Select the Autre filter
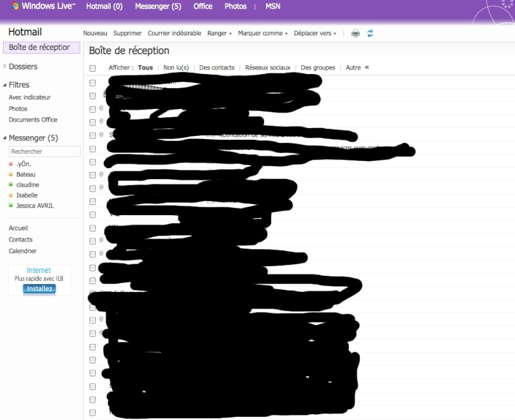The image size is (515, 420). [x=353, y=68]
